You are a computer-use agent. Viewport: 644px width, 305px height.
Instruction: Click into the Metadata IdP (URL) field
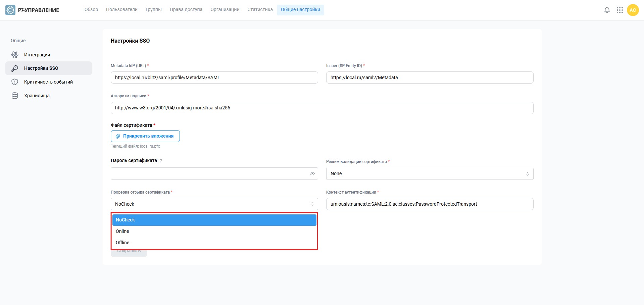pyautogui.click(x=214, y=78)
